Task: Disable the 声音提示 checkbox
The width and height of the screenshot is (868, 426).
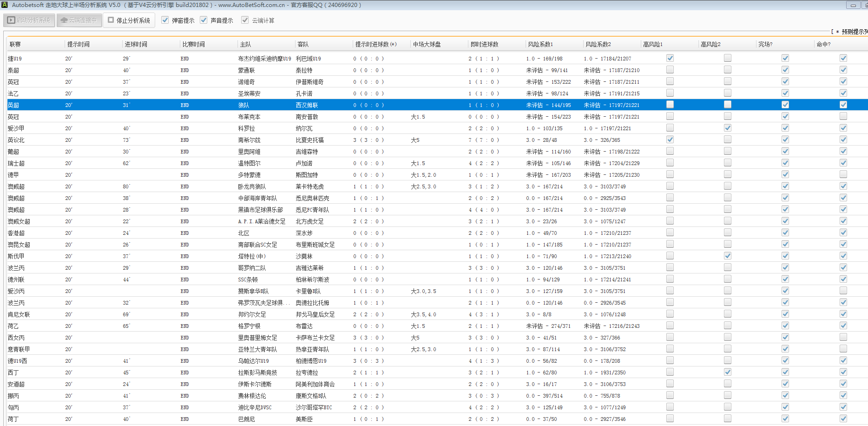Action: click(x=204, y=20)
